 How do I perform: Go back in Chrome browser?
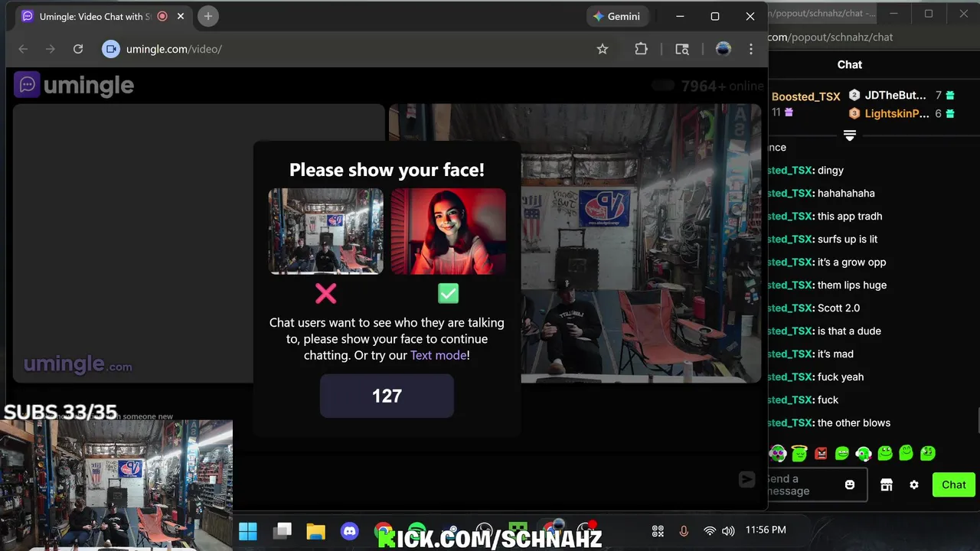(23, 49)
